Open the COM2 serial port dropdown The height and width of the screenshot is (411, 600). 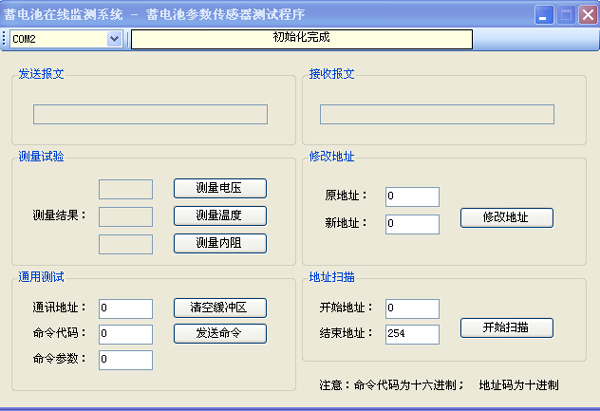coord(113,38)
